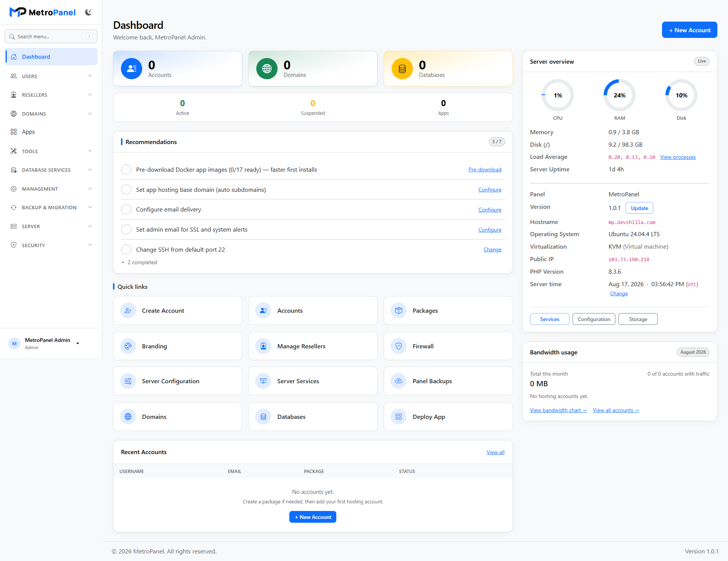Viewport: 728px width, 561px height.
Task: Check off Pre-download Docker app images recommendation
Action: [x=126, y=169]
